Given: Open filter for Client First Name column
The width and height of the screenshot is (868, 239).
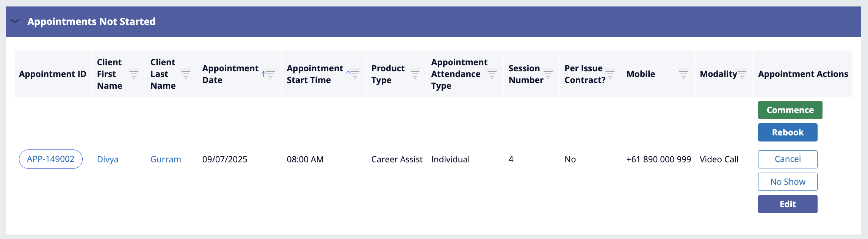Looking at the screenshot, I should pos(133,74).
